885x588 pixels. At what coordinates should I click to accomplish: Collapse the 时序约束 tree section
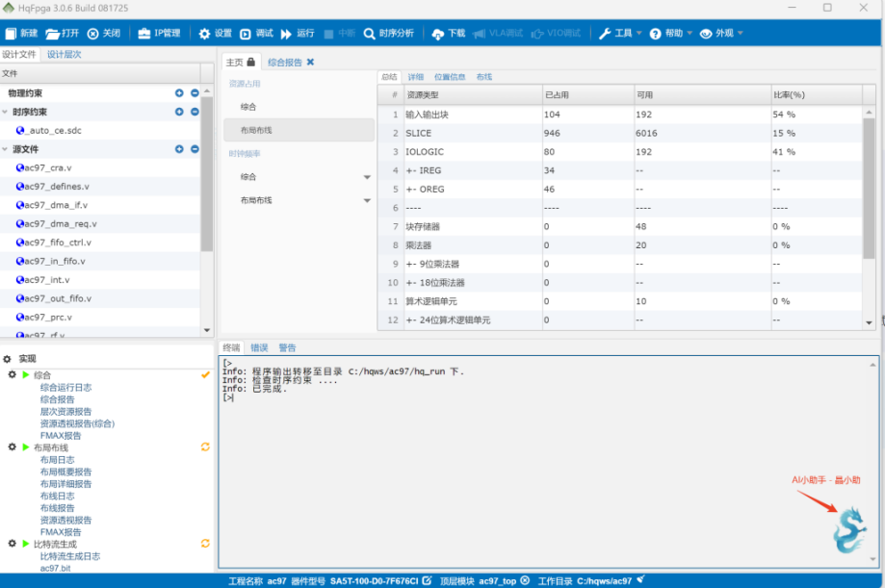6,112
